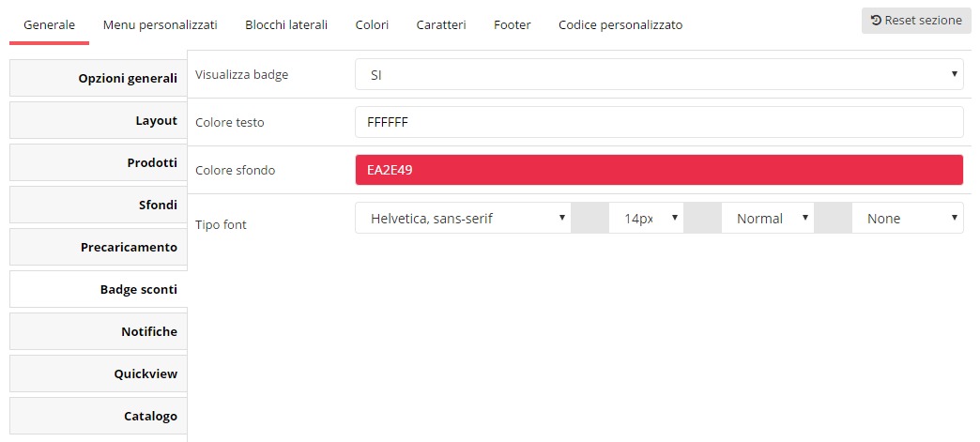Open the Footer tab
Image resolution: width=980 pixels, height=442 pixels.
[x=512, y=25]
